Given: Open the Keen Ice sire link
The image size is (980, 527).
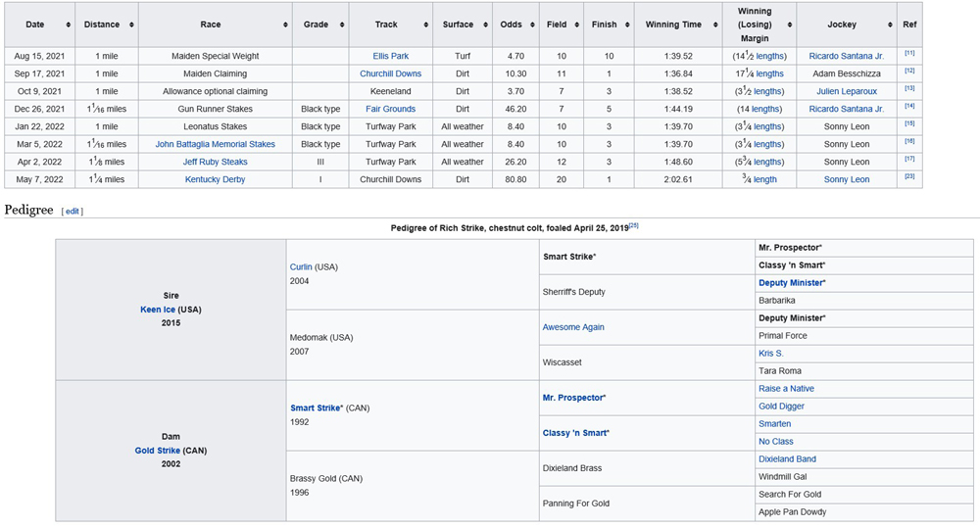Looking at the screenshot, I should [158, 310].
